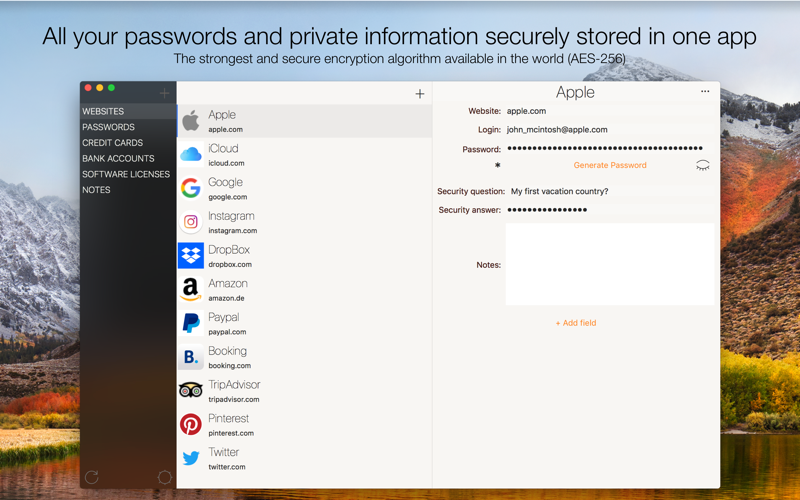This screenshot has width=800, height=500.
Task: Select the Instagram entry title
Action: [x=231, y=216]
